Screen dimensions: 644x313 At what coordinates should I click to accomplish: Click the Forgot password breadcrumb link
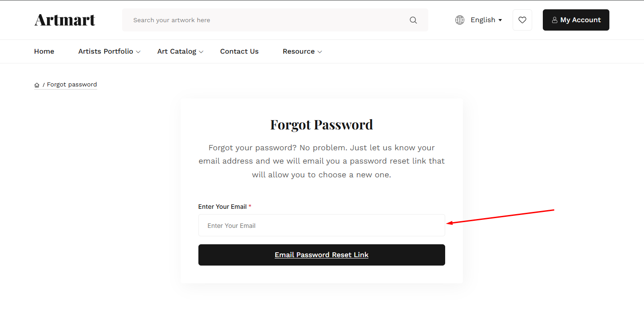(x=72, y=85)
